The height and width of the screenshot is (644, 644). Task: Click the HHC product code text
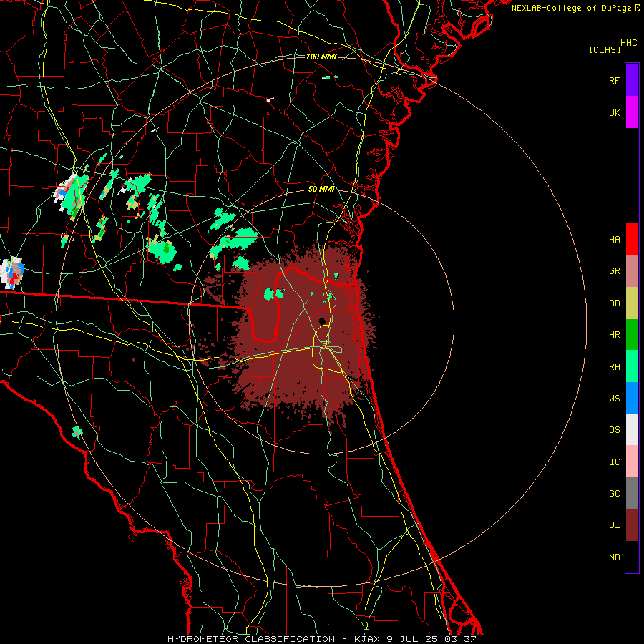pos(629,43)
